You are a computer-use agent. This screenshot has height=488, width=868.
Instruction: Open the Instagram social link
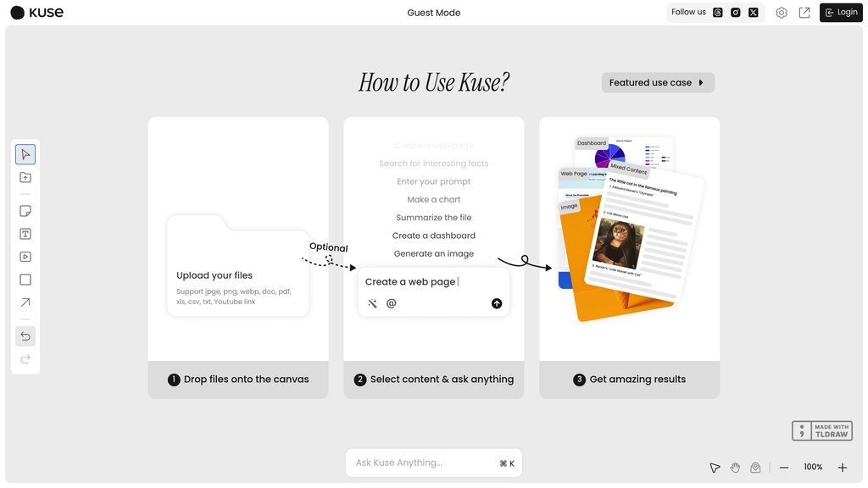(736, 13)
